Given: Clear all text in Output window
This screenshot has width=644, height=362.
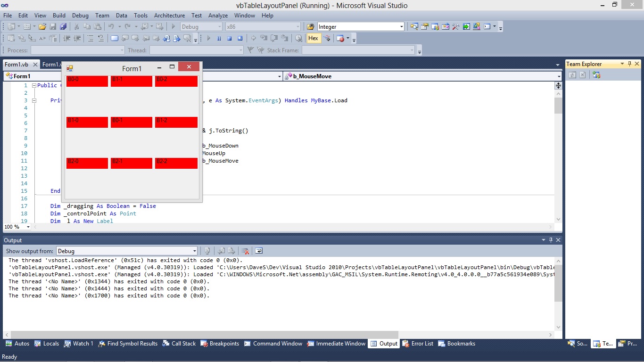Looking at the screenshot, I should point(245,251).
